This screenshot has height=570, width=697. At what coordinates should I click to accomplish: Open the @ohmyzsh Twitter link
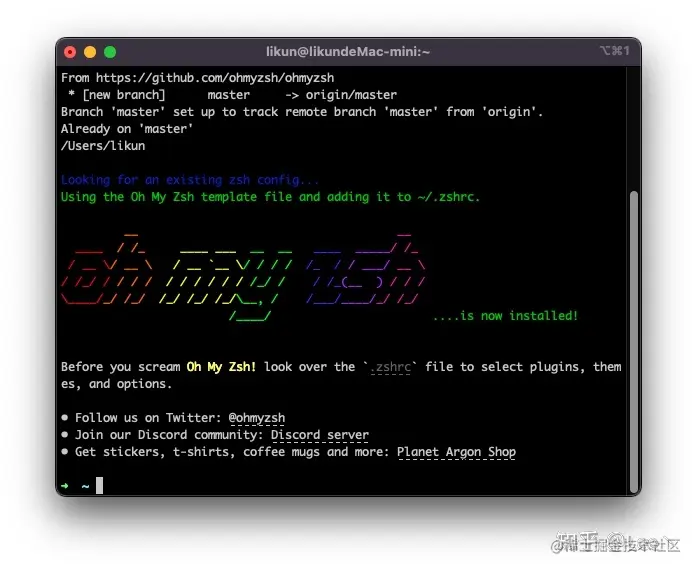[256, 418]
